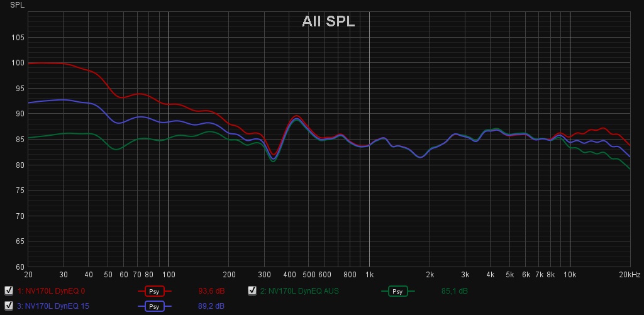Click the 89,2 dB readout value

(x=211, y=306)
